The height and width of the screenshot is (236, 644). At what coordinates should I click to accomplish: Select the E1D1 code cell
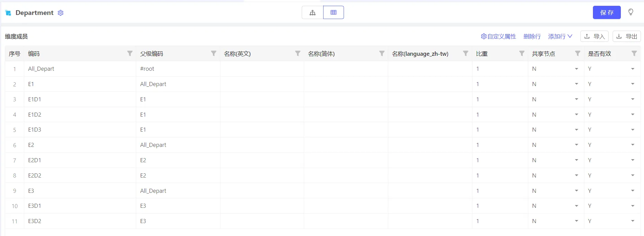pos(80,99)
